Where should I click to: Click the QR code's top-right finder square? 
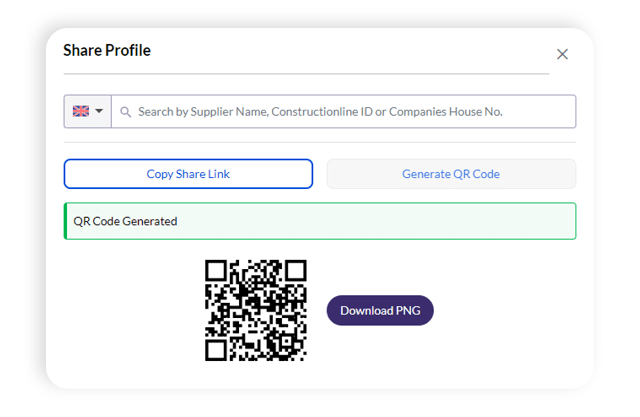(297, 269)
